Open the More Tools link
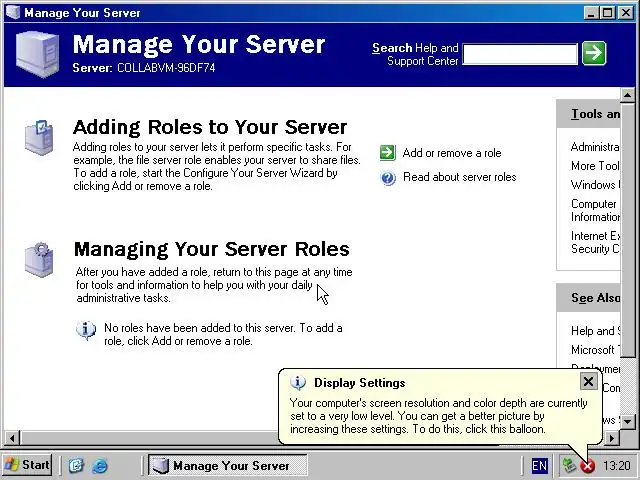The width and height of the screenshot is (640, 480). pos(595,166)
